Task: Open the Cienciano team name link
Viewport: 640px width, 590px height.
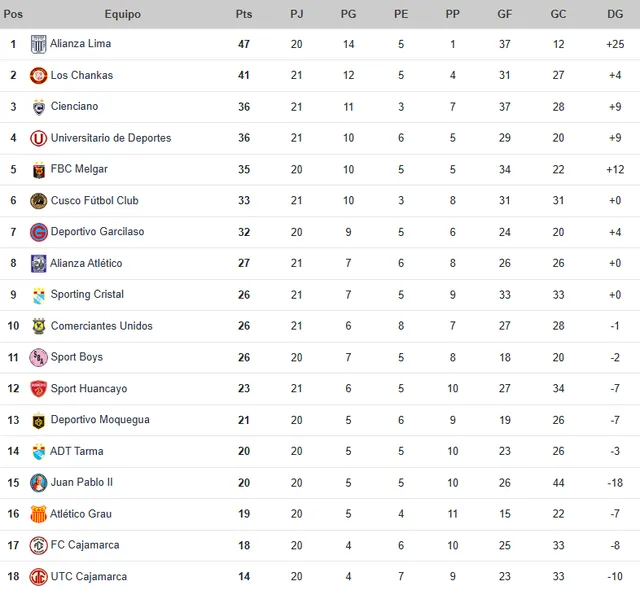Action: 74,106
